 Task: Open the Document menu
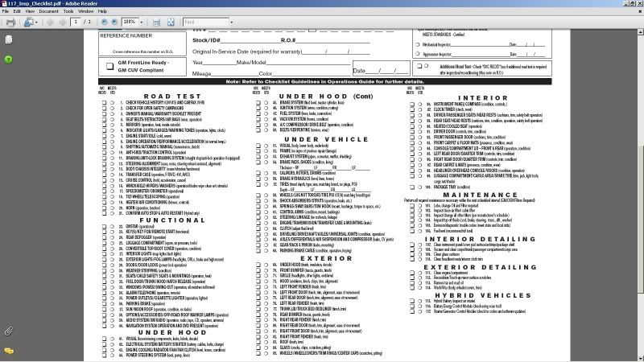49,11
